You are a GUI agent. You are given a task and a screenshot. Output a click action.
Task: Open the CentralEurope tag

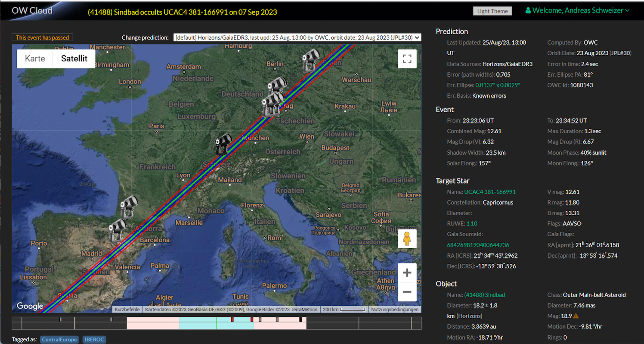coord(59,340)
